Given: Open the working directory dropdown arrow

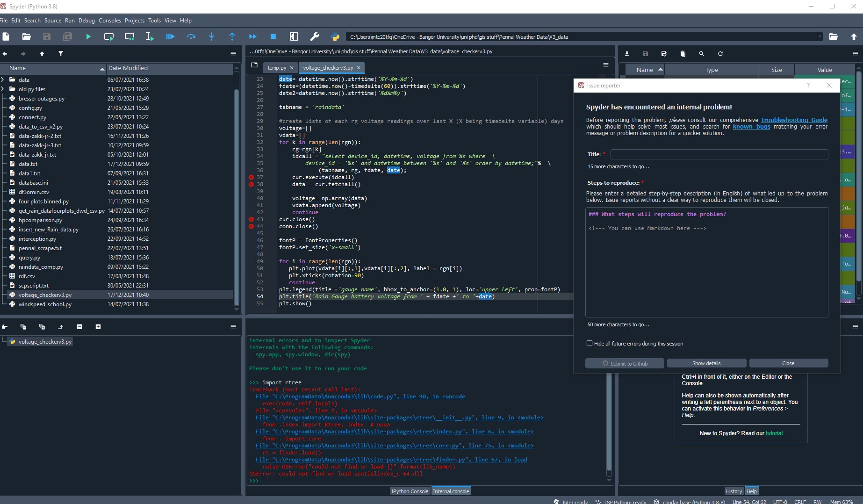Looking at the screenshot, I should [x=820, y=37].
